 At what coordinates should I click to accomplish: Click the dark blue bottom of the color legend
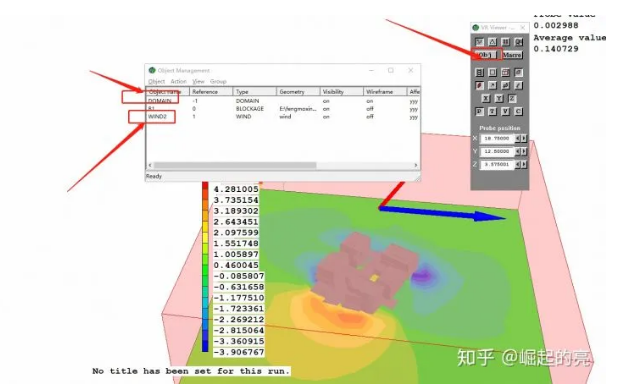205,347
